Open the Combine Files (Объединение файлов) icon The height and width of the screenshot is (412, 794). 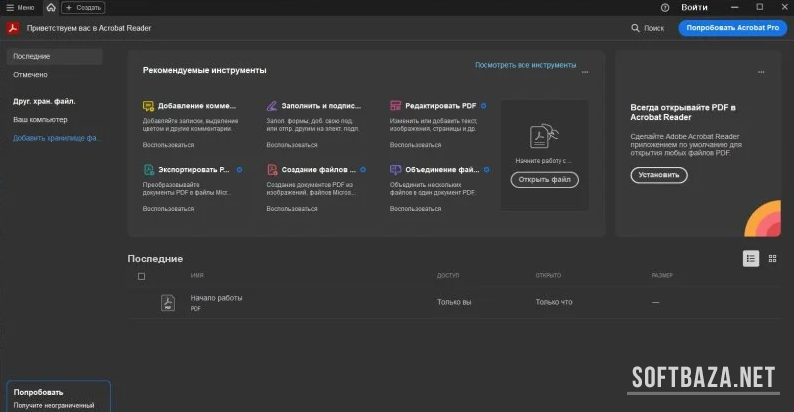pos(396,170)
